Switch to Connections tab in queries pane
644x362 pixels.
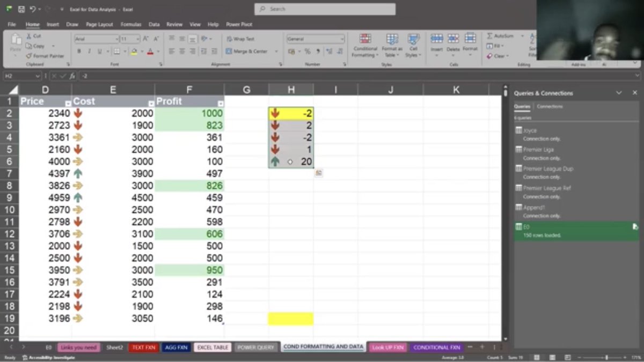550,106
